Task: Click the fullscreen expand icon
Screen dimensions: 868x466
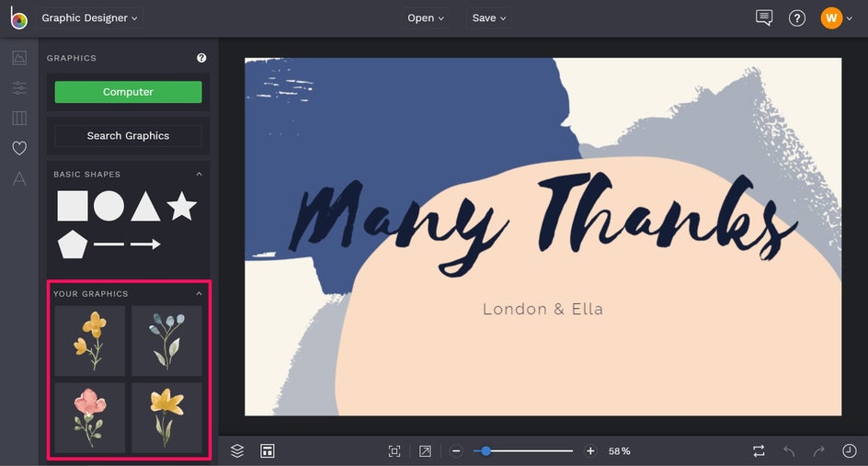Action: (425, 451)
